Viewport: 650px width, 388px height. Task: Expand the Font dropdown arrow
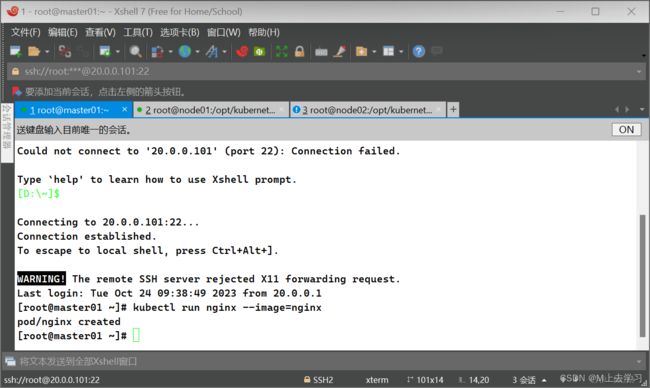click(x=224, y=52)
